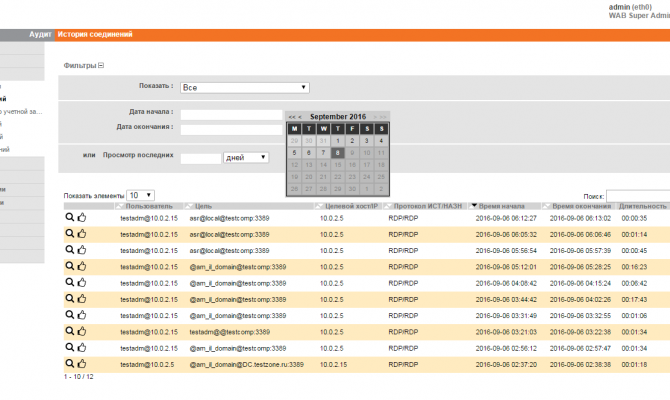Pick September 1 in the calendar
Viewport: 670px width, 400px height.
[x=338, y=141]
